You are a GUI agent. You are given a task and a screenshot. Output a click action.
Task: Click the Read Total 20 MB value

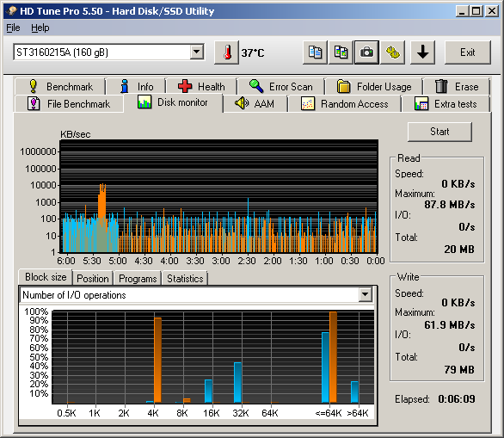(459, 249)
